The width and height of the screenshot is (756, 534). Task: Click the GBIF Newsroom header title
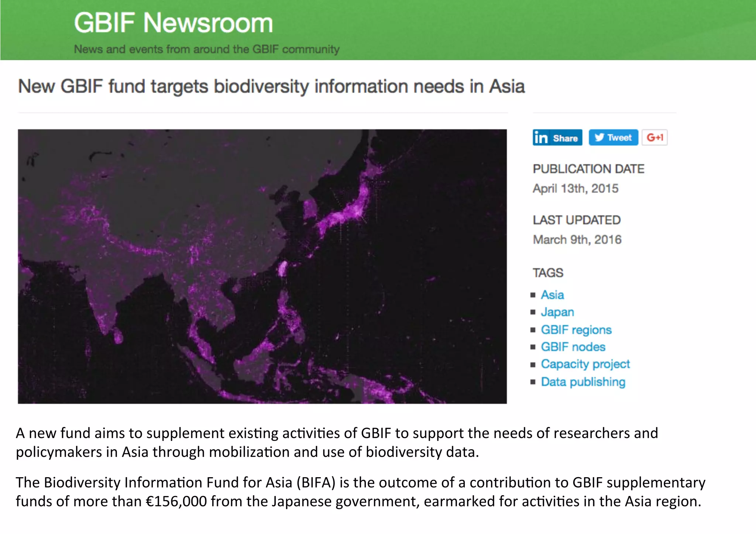[173, 23]
